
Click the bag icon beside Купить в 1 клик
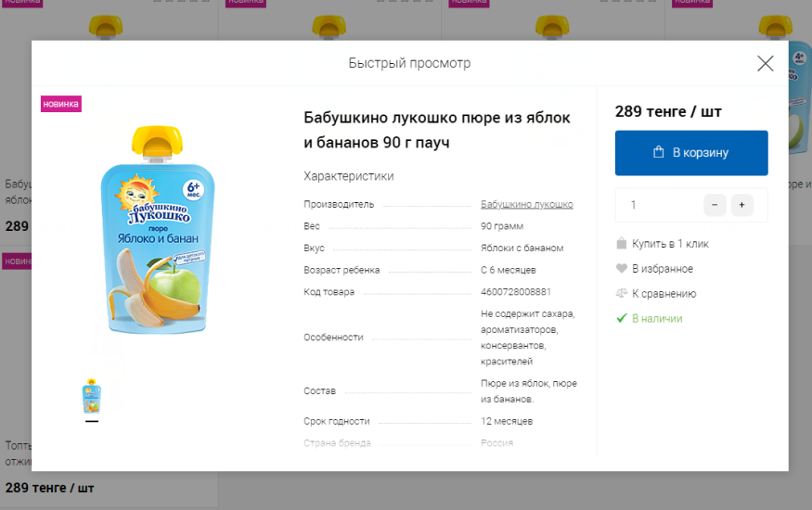point(622,243)
